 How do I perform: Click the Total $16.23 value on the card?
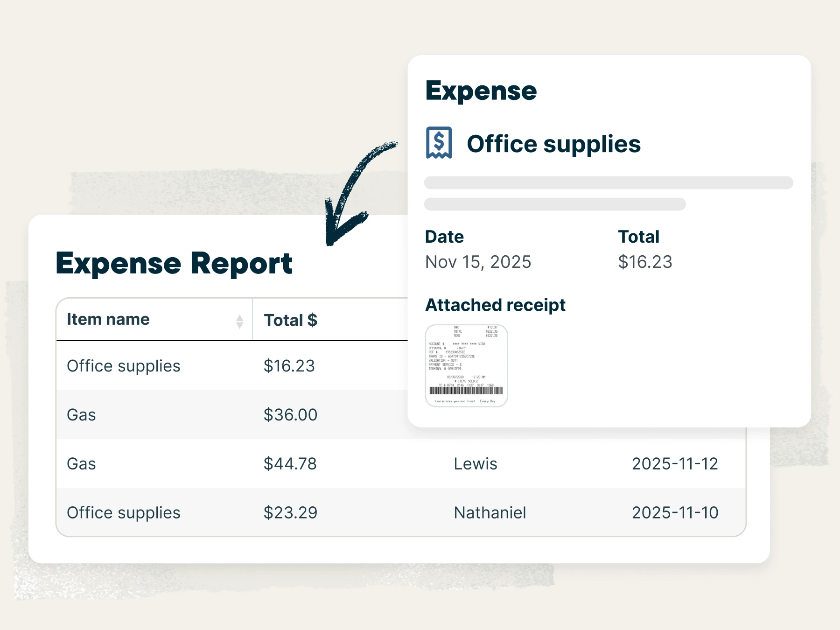(645, 262)
